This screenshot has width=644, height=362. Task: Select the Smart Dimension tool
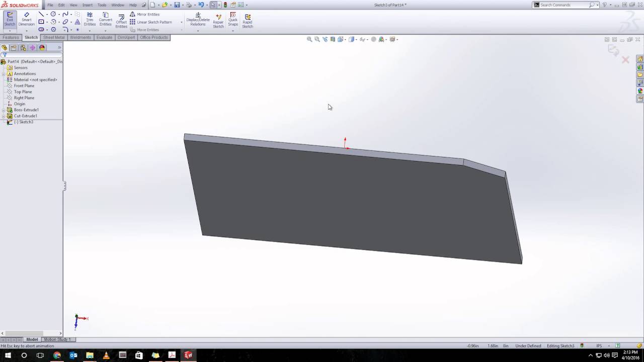tap(27, 19)
